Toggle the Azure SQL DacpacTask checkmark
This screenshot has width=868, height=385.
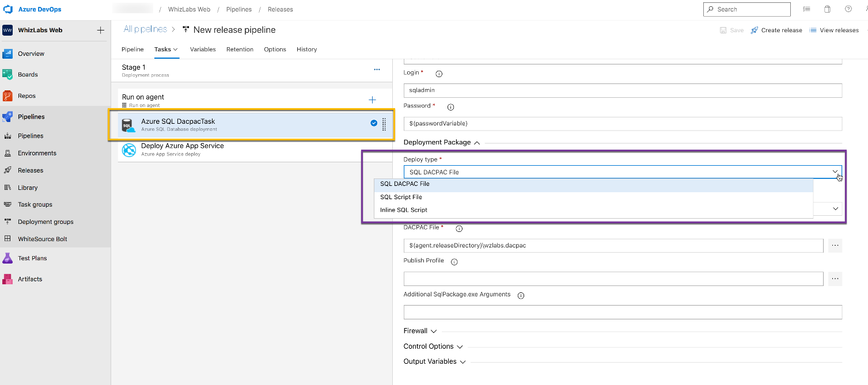[x=374, y=123]
